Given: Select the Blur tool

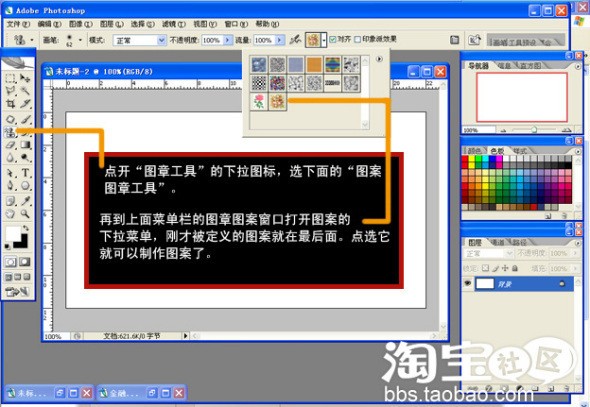Looking at the screenshot, I should [10, 158].
